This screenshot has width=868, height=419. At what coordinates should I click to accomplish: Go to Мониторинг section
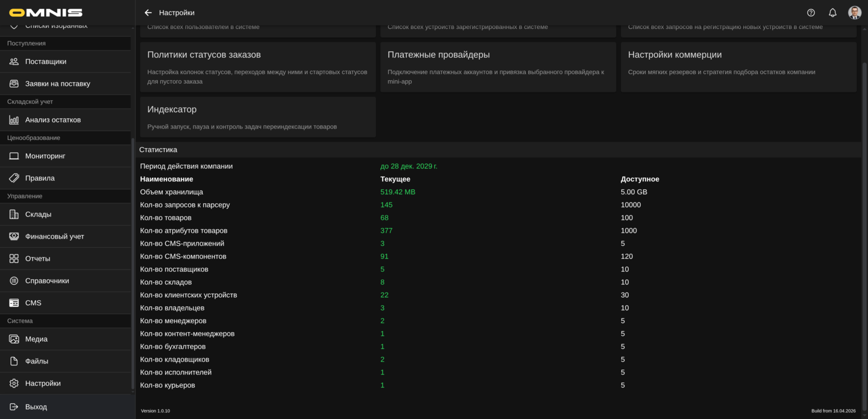point(45,156)
